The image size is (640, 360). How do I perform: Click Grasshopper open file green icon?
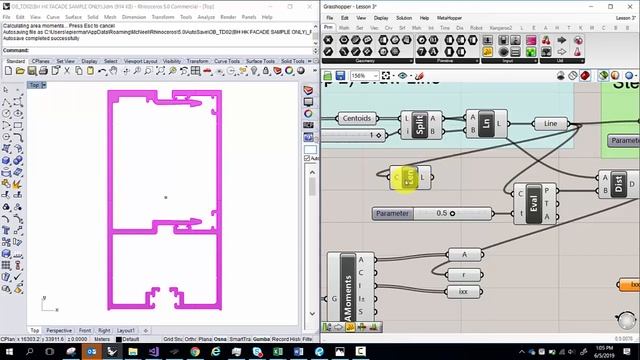[x=328, y=76]
